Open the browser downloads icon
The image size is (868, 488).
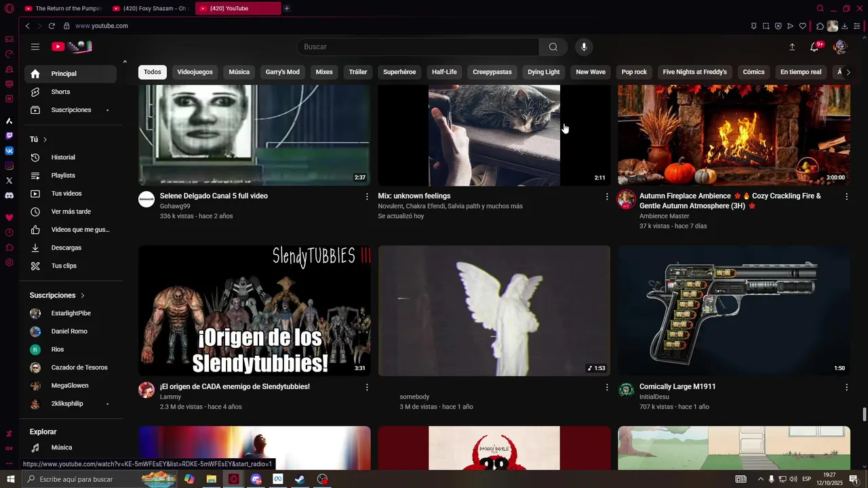coord(845,26)
